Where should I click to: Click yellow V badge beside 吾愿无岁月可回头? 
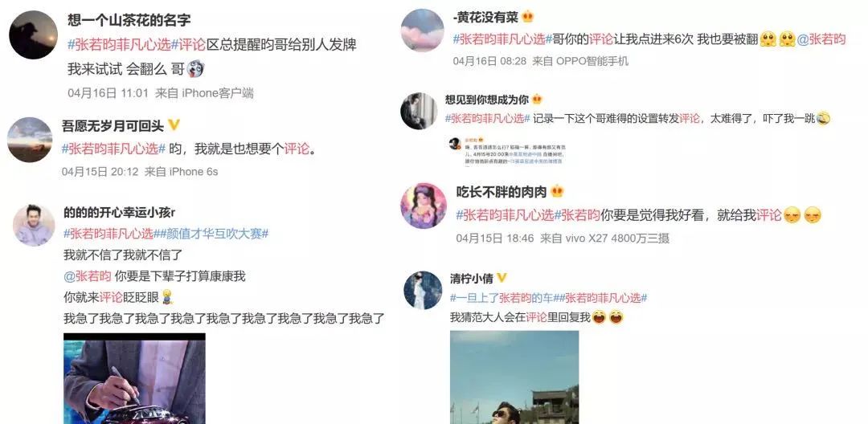click(x=174, y=125)
